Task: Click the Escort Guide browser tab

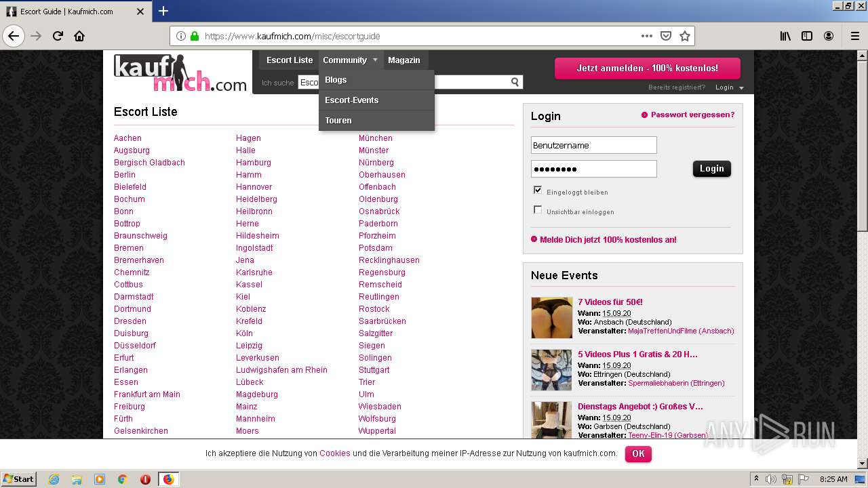Action: [75, 12]
